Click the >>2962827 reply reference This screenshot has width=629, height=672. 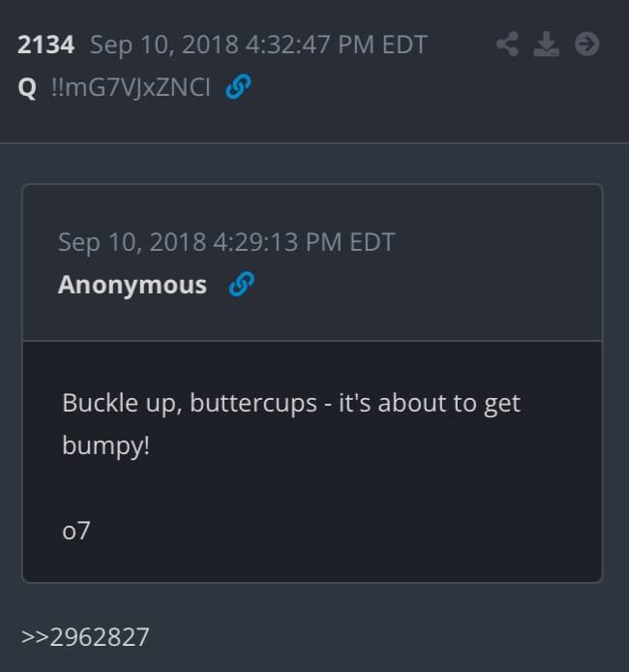85,636
